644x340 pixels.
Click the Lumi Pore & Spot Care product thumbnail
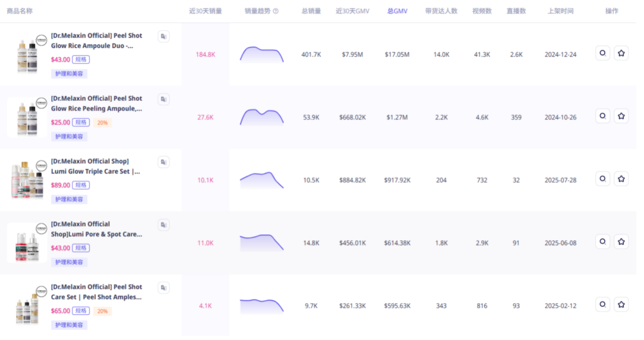point(27,243)
